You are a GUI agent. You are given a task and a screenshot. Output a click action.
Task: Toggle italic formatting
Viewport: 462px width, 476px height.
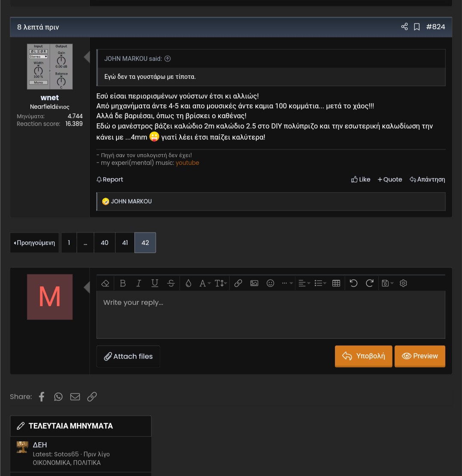point(139,283)
